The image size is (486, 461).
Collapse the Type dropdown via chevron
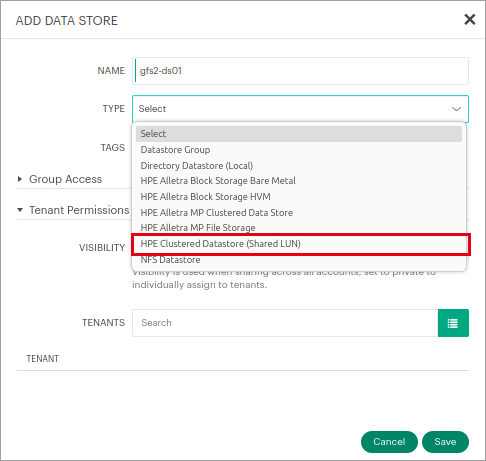point(456,109)
